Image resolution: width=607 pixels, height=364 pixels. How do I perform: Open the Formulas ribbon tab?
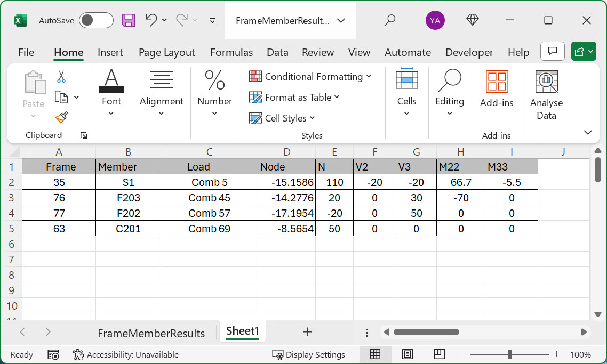231,52
